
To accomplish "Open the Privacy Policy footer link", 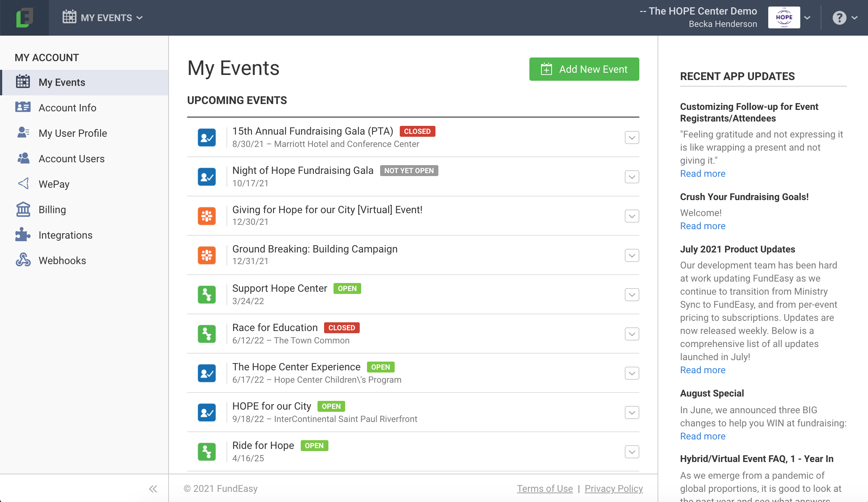I will (x=613, y=489).
